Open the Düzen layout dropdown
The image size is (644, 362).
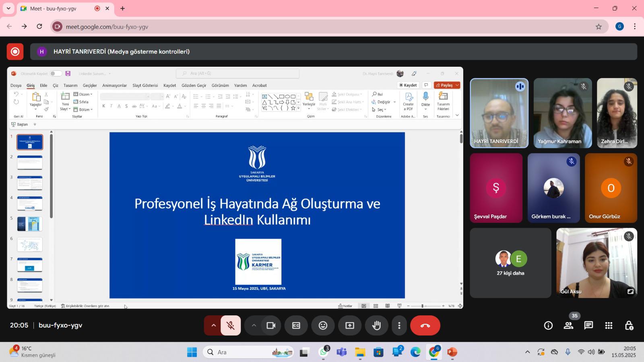(83, 94)
